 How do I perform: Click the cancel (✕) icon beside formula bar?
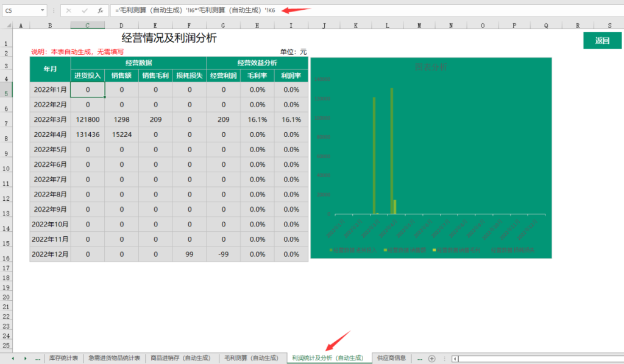(68, 10)
